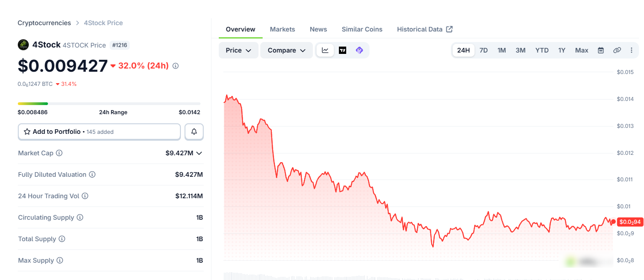Open the Price dropdown
This screenshot has height=280, width=644.
coord(238,50)
